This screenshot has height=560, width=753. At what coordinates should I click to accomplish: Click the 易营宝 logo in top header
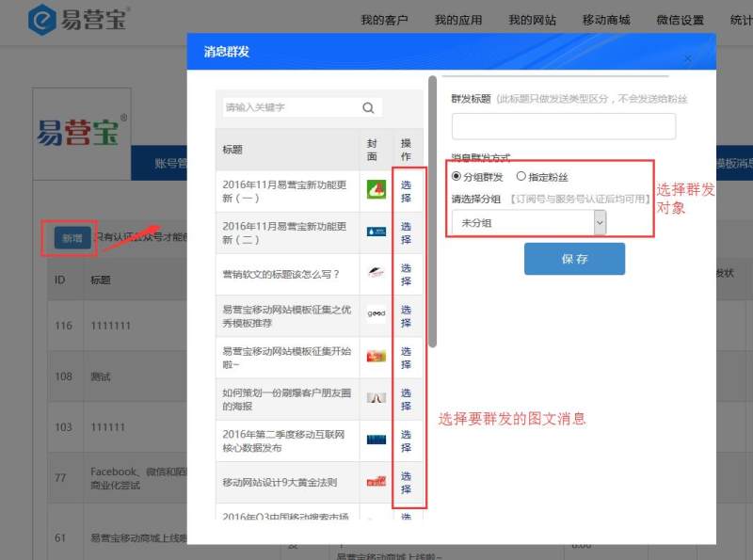(78, 19)
